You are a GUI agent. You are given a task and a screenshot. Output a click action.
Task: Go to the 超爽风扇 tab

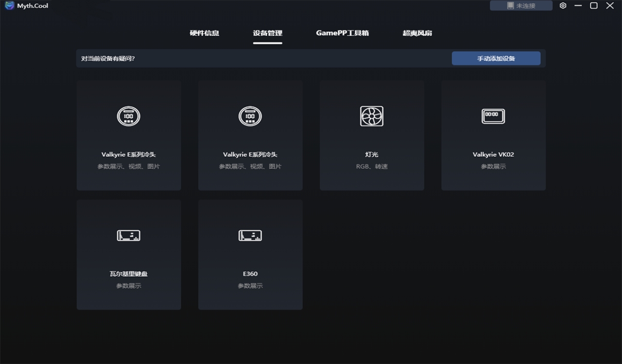tap(417, 33)
